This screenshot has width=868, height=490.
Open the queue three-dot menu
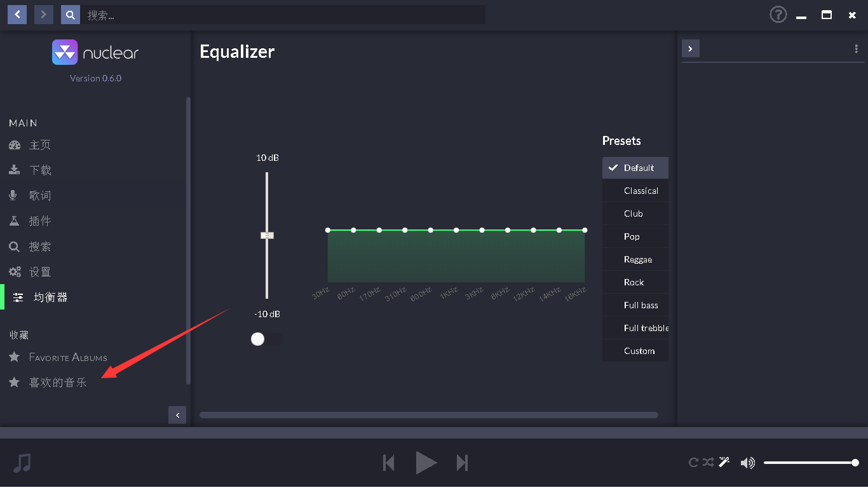click(857, 49)
